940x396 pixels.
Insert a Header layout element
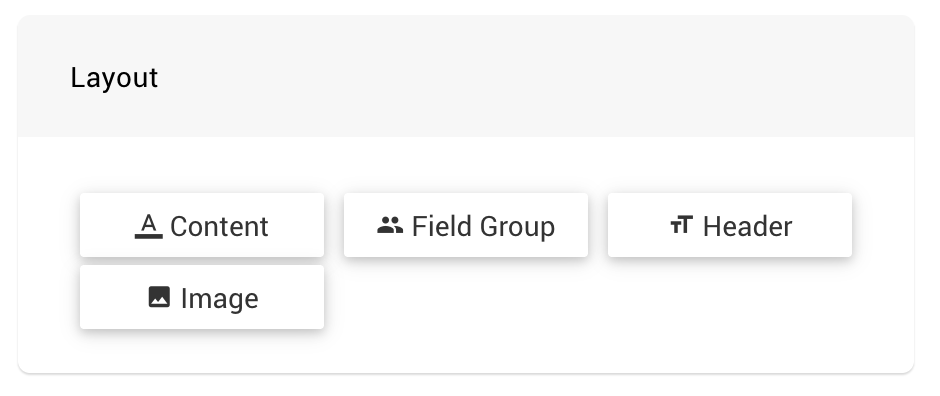click(730, 225)
